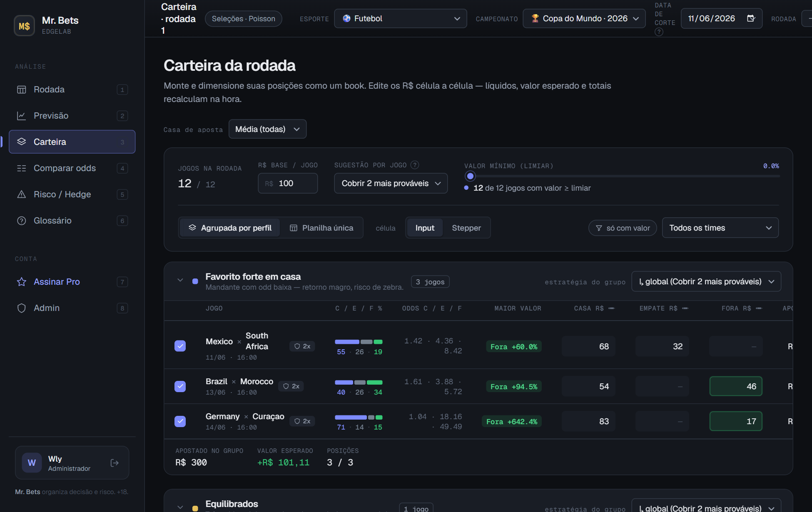Collapse the Equilibrados group
Image resolution: width=812 pixels, height=512 pixels.
coord(180,507)
